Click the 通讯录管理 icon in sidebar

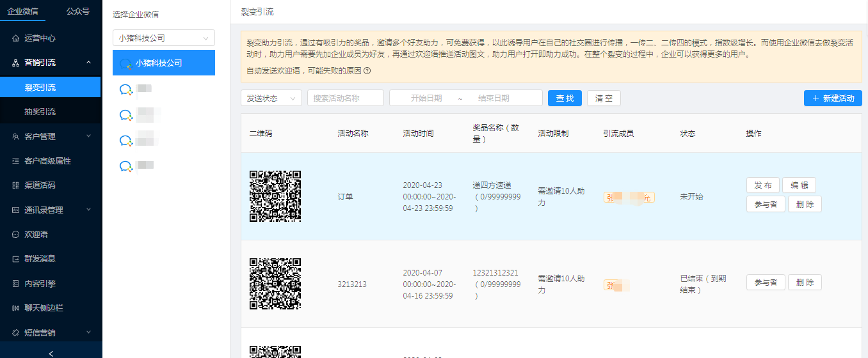pos(15,210)
